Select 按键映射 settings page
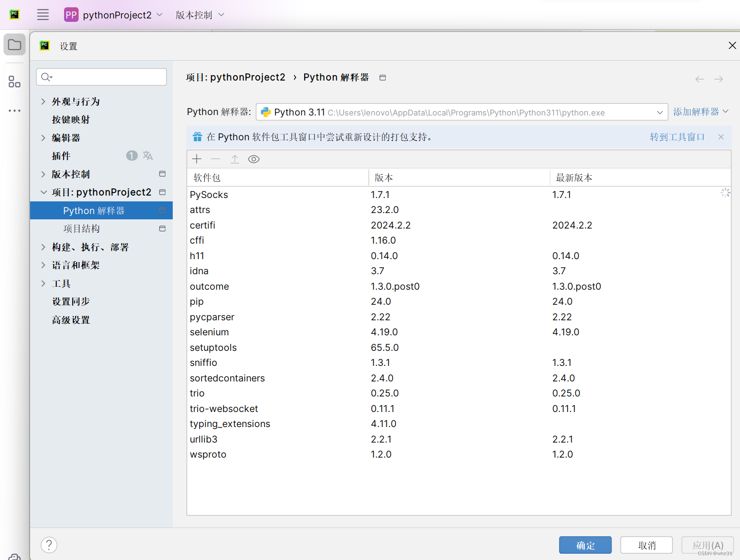 71,119
